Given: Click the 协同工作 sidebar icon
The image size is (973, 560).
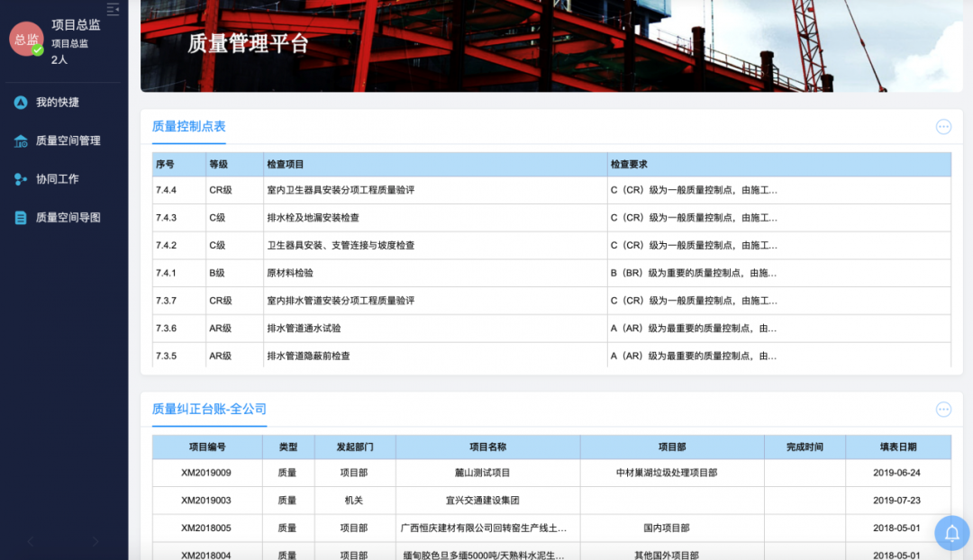Looking at the screenshot, I should (21, 179).
